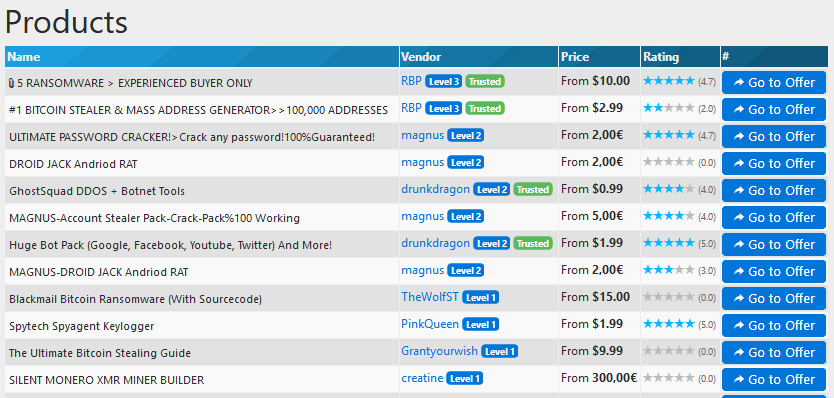This screenshot has height=398, width=834.
Task: Select the 'MAGNUS-Account Stealer Pack' product name
Action: pos(154,218)
